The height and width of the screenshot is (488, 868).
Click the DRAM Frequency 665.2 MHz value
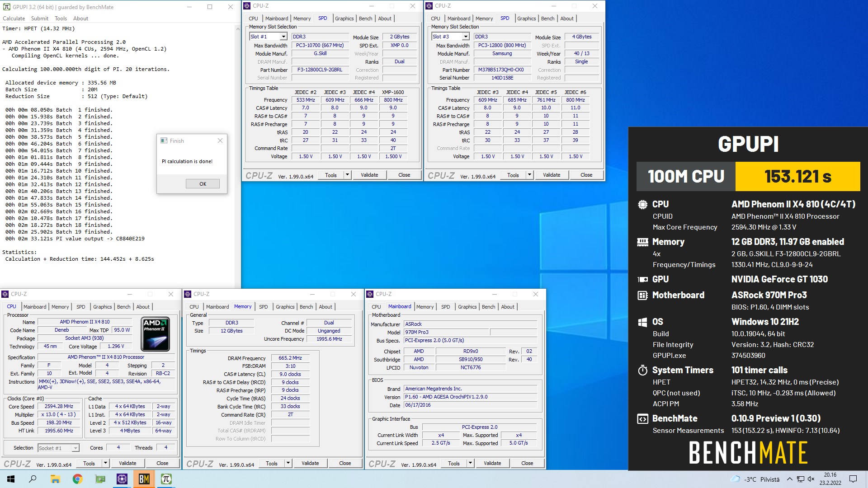(x=290, y=358)
